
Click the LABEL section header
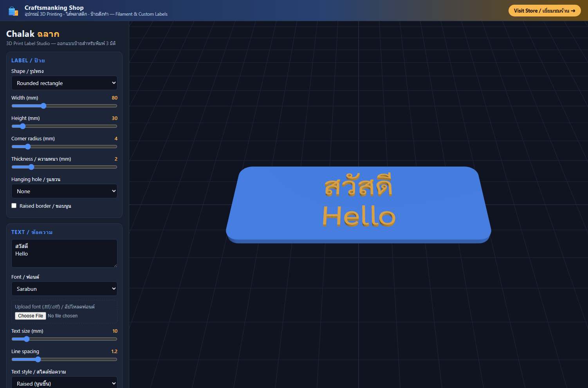click(x=28, y=60)
